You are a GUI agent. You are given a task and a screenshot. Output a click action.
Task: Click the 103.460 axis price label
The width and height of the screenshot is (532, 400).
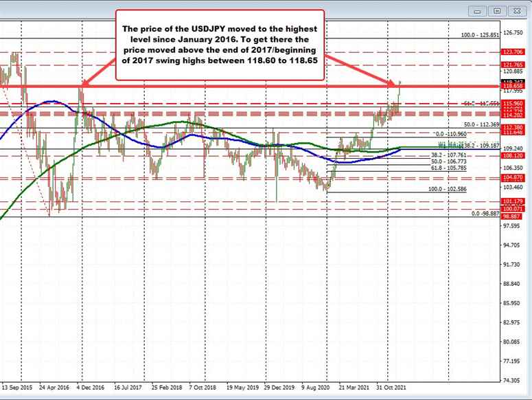[513, 187]
